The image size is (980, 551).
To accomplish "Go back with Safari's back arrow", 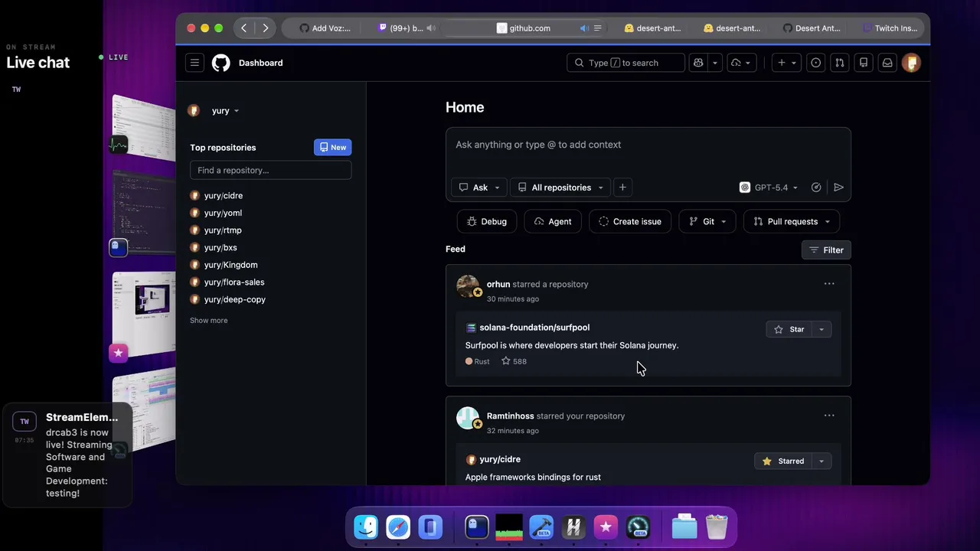I will pyautogui.click(x=244, y=28).
